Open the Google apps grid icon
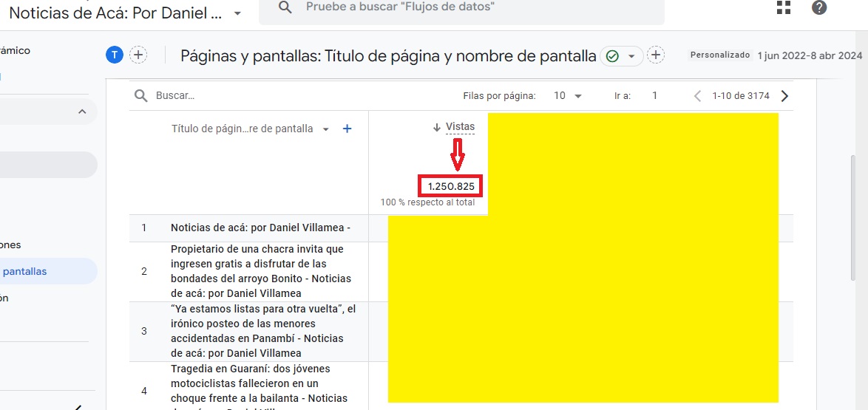 pos(784,8)
